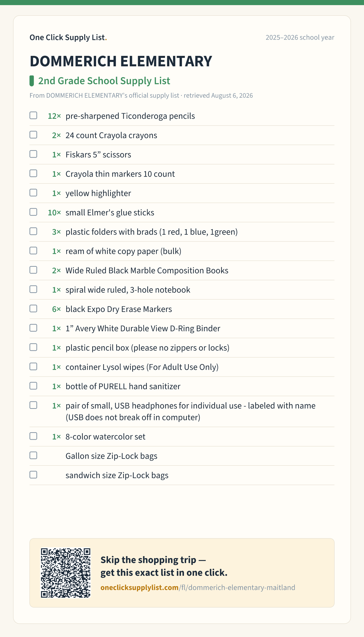Viewport: 364px width, 637px height.
Task: Click the One Click Supply List logo
Action: click(x=68, y=37)
